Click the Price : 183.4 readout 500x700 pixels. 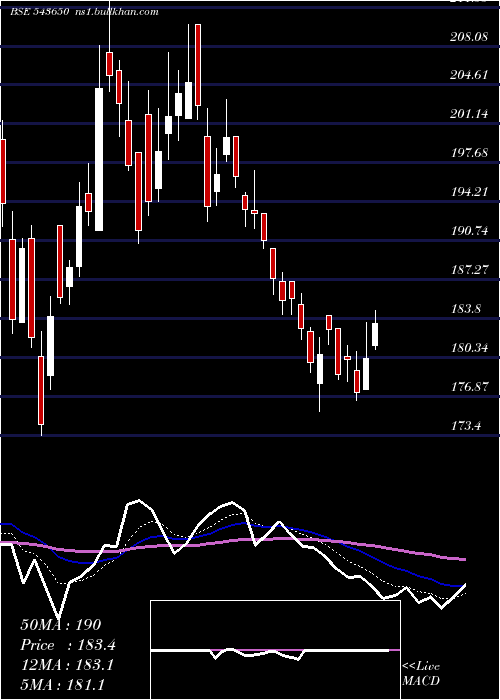point(68,645)
